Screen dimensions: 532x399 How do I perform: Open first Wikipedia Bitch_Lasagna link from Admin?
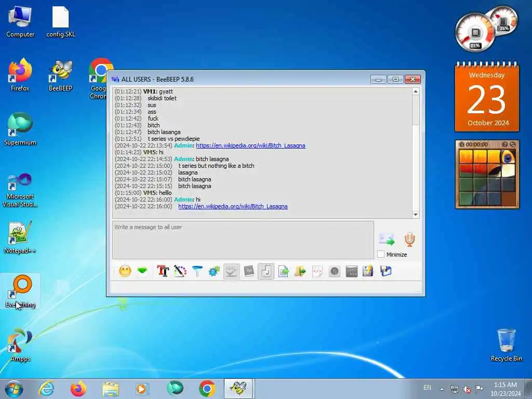pos(250,145)
